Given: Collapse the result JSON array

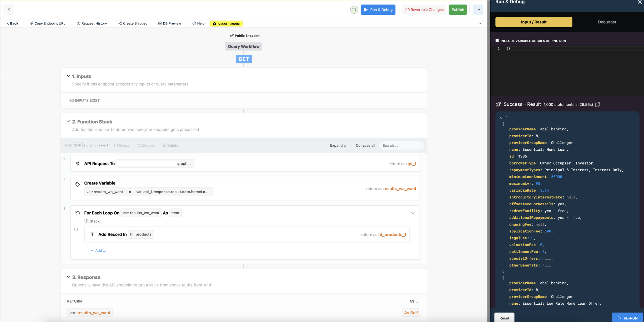Looking at the screenshot, I should point(501,118).
